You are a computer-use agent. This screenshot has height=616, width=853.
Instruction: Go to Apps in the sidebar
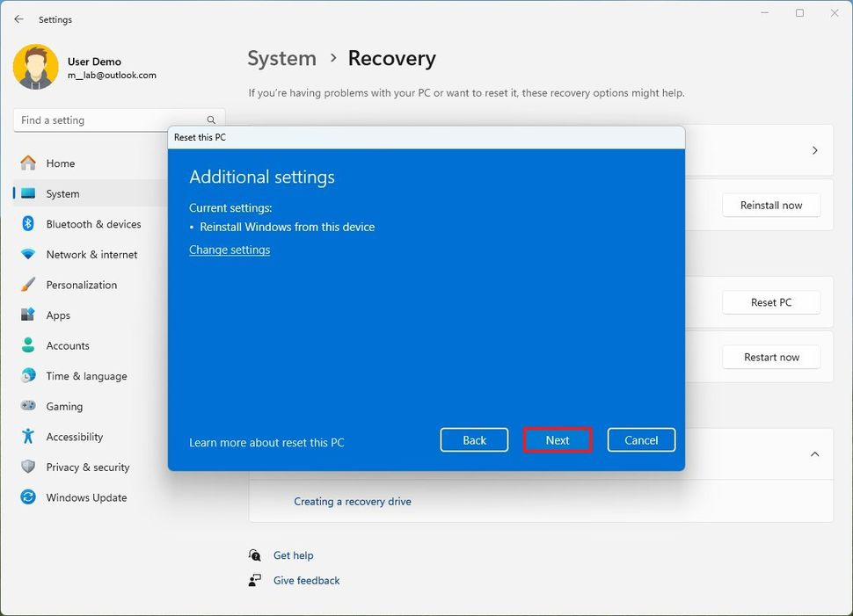(x=58, y=315)
